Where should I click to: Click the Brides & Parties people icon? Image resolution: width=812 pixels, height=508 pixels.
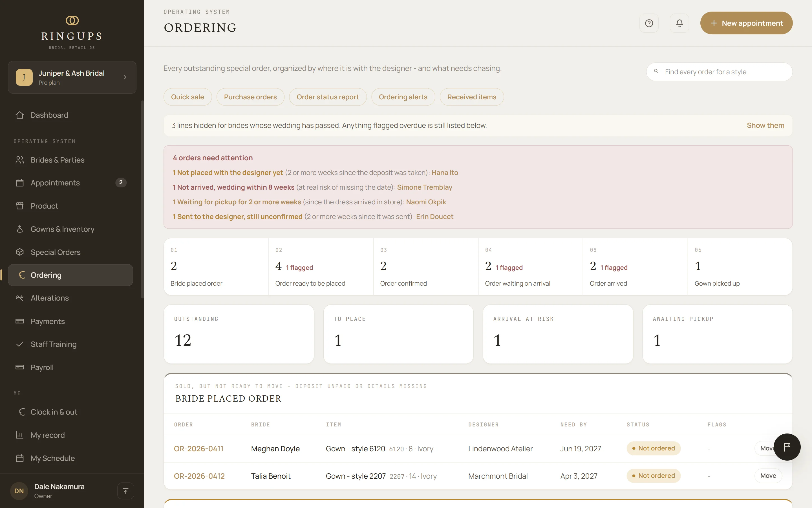(x=20, y=160)
